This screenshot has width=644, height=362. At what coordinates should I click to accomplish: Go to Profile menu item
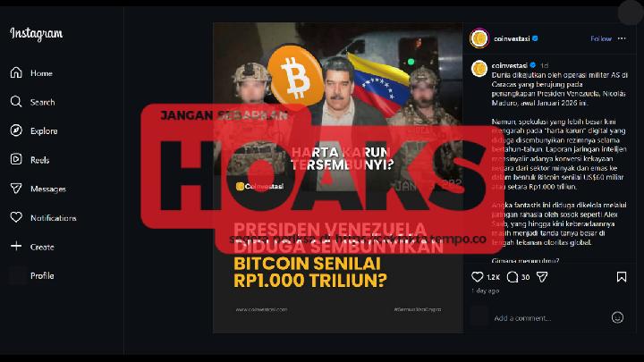42,276
